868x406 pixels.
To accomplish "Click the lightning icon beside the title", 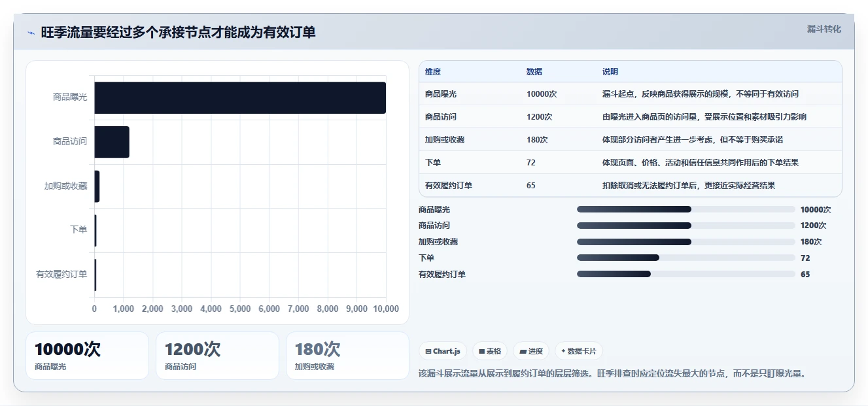I will [31, 33].
